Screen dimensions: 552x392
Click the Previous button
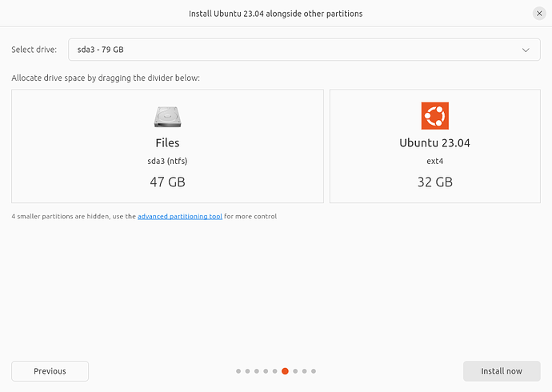[50, 371]
